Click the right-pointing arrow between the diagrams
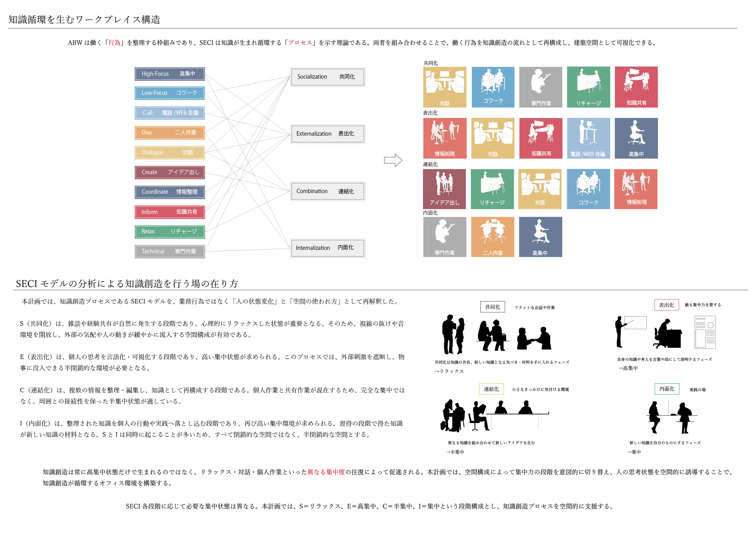Viewport: 756px width, 534px height. (393, 160)
